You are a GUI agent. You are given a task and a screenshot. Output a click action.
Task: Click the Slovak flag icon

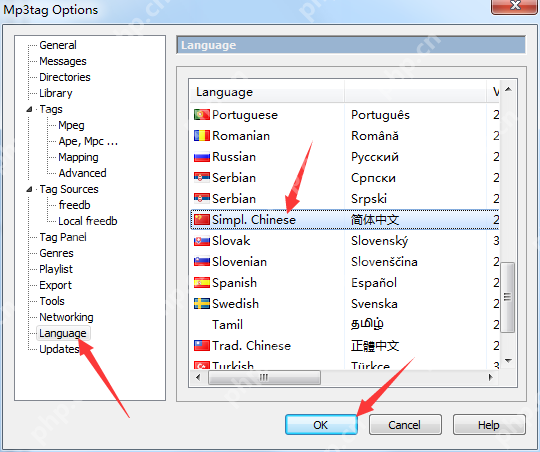[202, 241]
